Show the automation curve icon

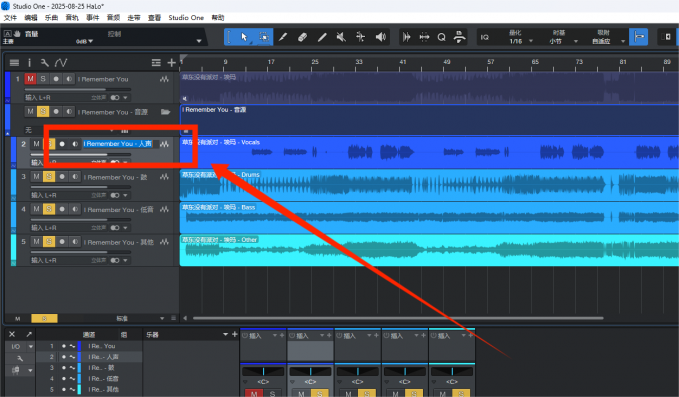click(x=61, y=63)
